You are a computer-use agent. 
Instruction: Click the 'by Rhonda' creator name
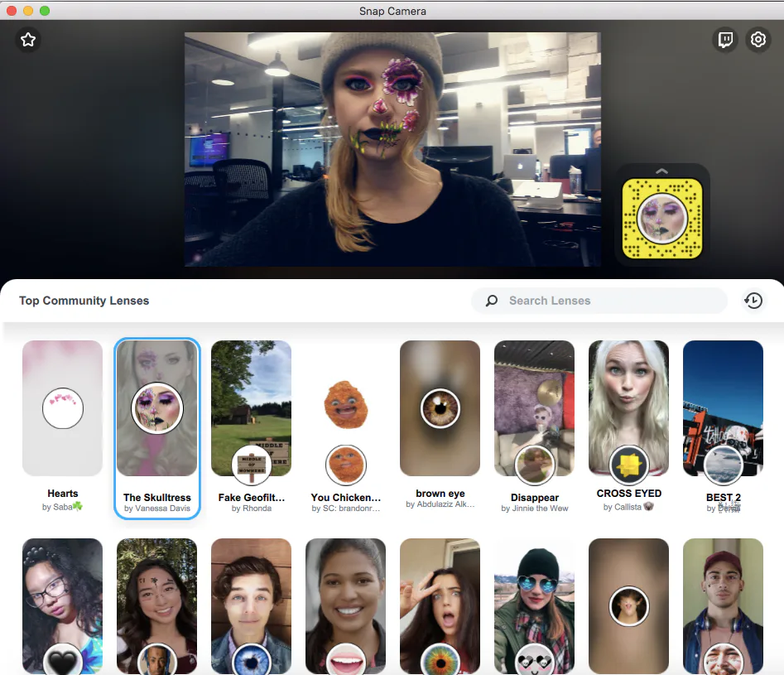tap(252, 508)
